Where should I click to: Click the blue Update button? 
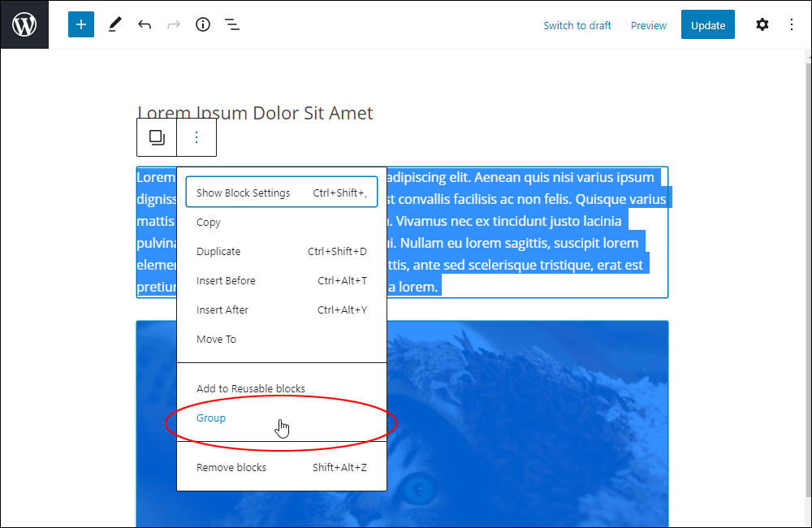coord(707,25)
